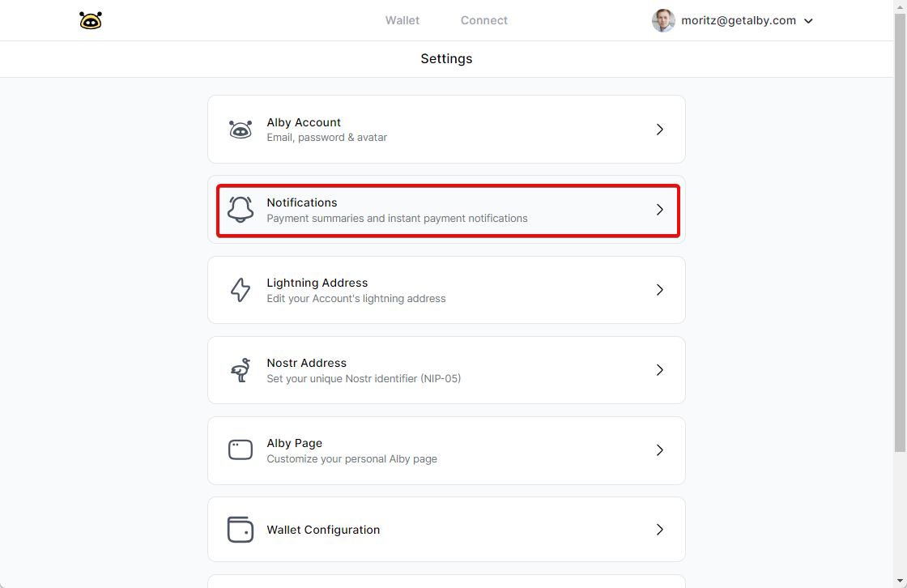Image resolution: width=907 pixels, height=588 pixels.
Task: Expand Wallet Configuration row chevron
Action: pos(660,530)
